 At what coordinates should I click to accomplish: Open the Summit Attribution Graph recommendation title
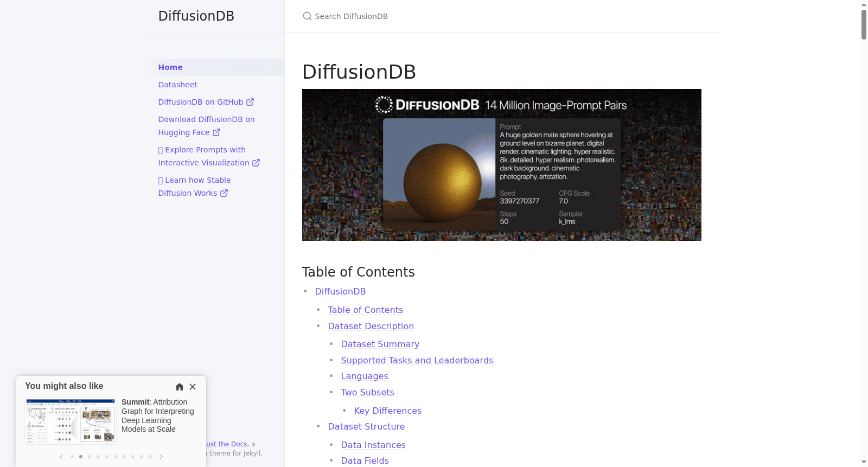pos(158,415)
